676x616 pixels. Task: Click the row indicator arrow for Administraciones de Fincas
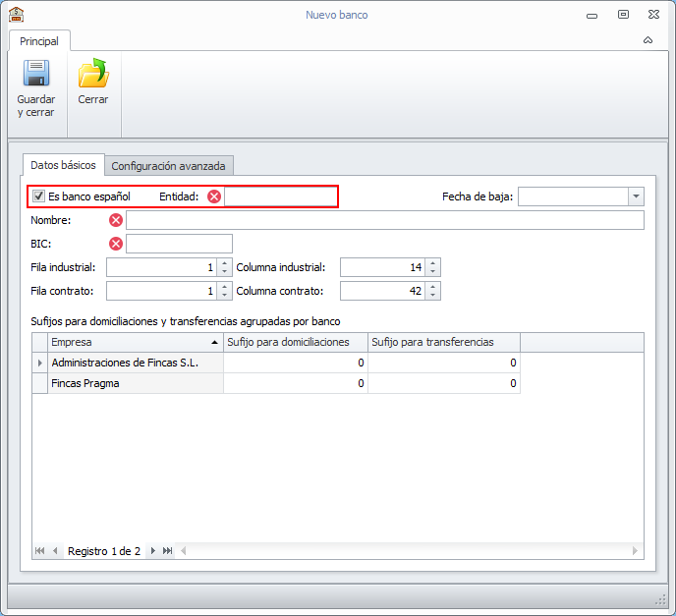[x=40, y=363]
